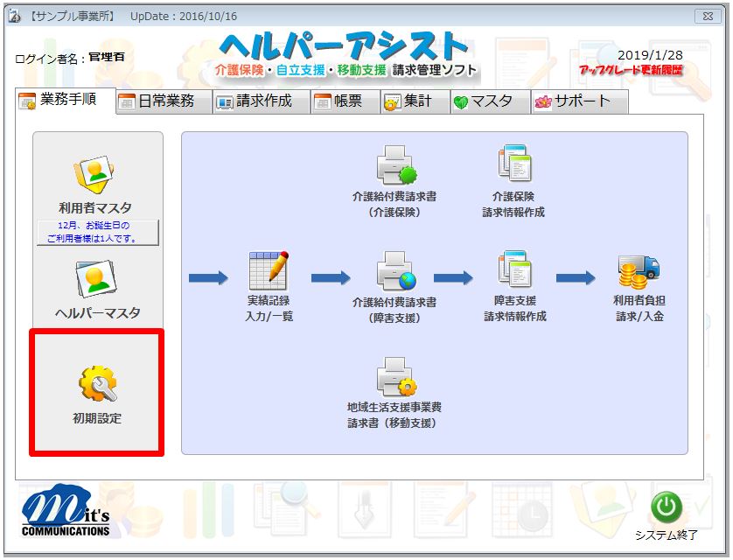
Task: Click the birthday notice button under 利用者マスタ
Action: click(x=96, y=233)
